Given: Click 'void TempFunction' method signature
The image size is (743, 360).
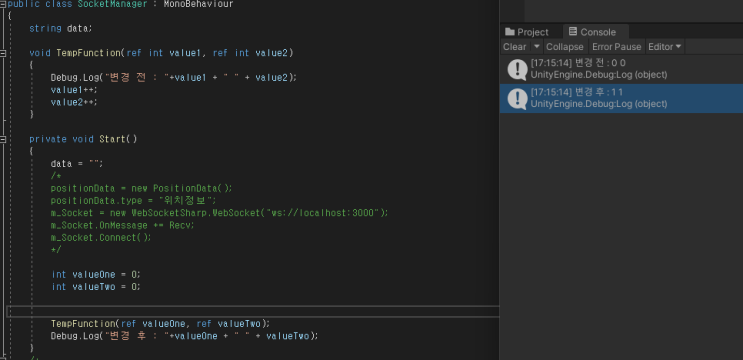Looking at the screenshot, I should point(162,53).
